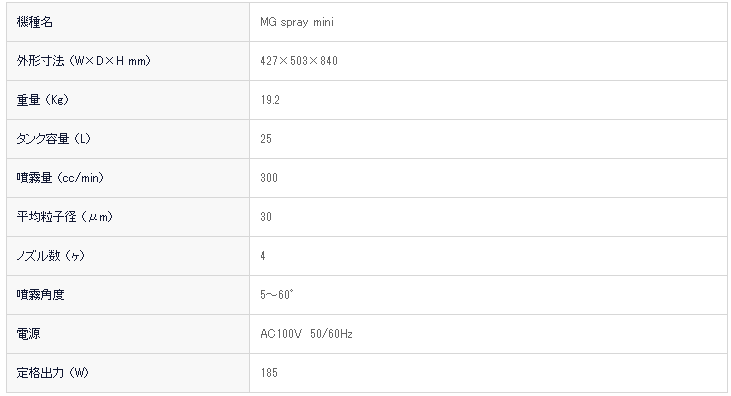Image resolution: width=731 pixels, height=396 pixels.
Task: Select the 電源 label cell
Action: tap(128, 334)
